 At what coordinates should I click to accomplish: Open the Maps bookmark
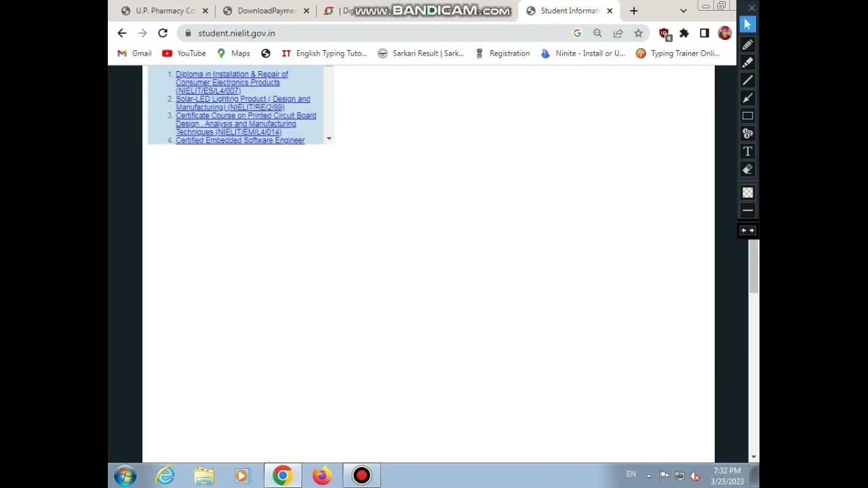(x=233, y=54)
